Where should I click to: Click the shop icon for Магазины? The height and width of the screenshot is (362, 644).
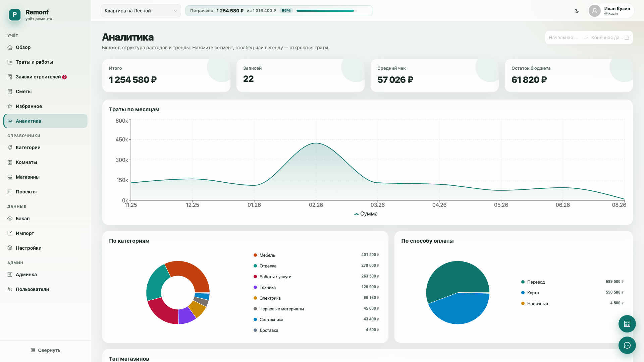point(10,177)
